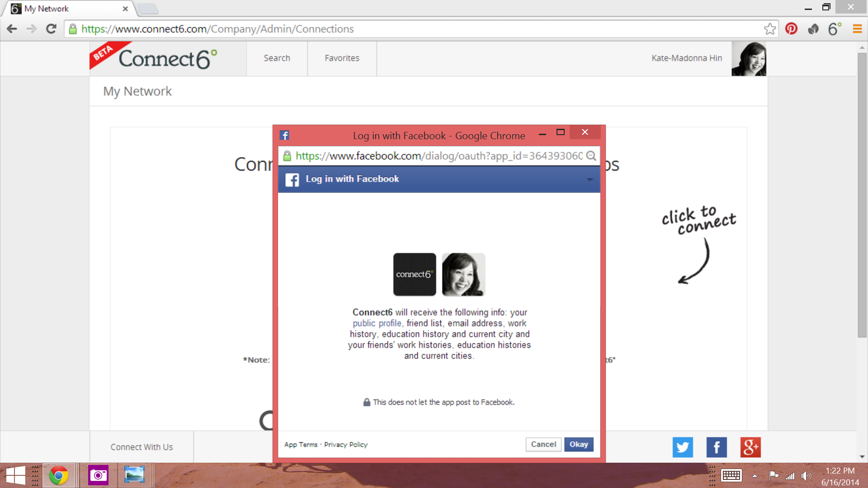The height and width of the screenshot is (488, 868).
Task: Open the Chrome hamburger menu
Action: pos(857,29)
